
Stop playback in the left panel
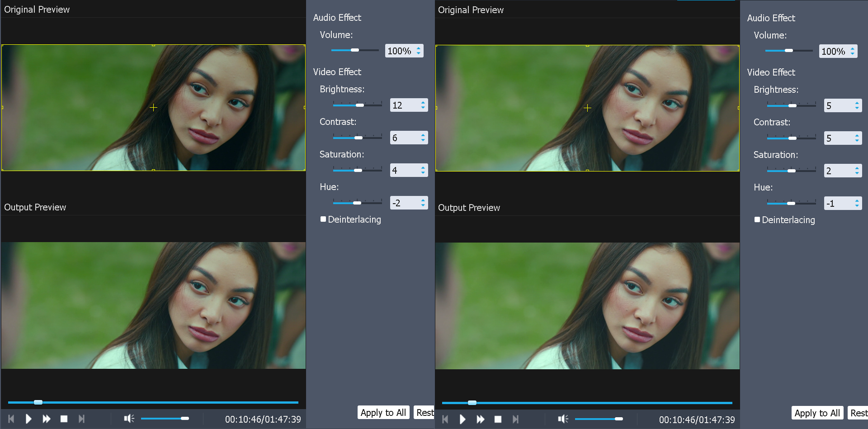pos(64,419)
